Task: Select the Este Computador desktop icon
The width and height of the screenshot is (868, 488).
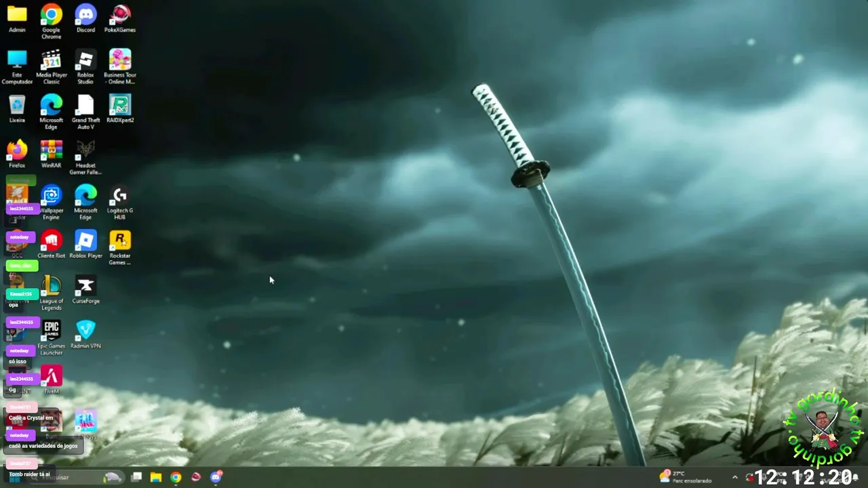Action: [17, 67]
